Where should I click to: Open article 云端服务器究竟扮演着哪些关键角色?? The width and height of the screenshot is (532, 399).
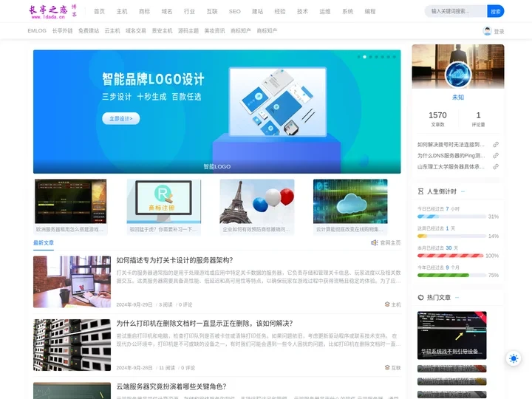171,386
